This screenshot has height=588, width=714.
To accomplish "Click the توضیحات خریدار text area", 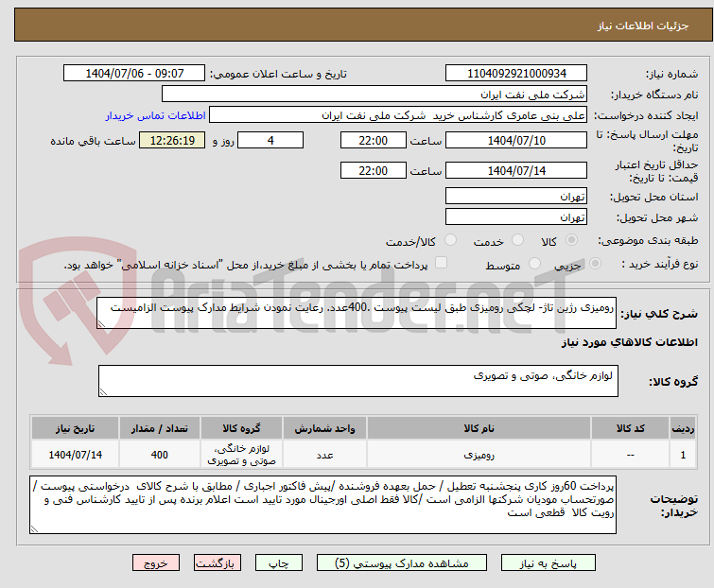I will click(x=322, y=505).
